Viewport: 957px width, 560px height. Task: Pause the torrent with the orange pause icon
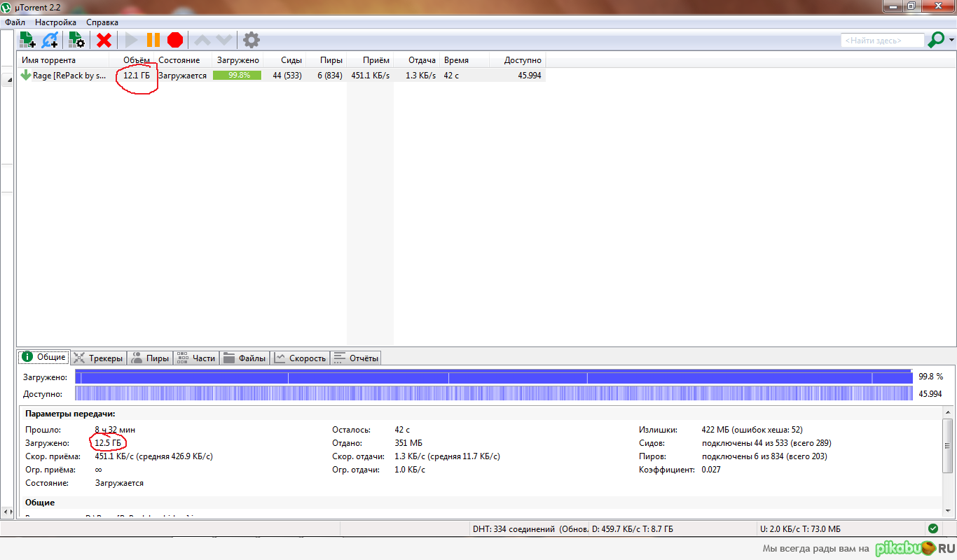point(153,40)
